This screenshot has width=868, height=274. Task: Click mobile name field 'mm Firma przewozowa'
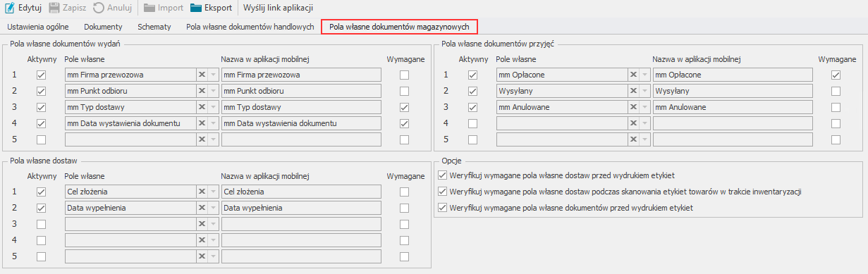coord(301,75)
